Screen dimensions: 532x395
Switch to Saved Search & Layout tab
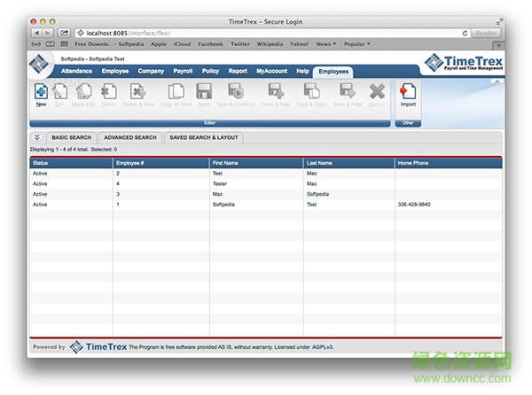(x=204, y=137)
